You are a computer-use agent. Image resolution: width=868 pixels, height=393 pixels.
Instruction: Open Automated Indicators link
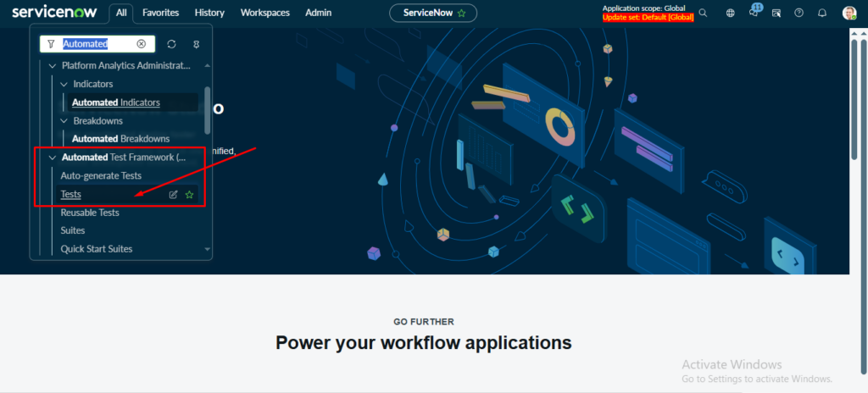[x=115, y=102]
